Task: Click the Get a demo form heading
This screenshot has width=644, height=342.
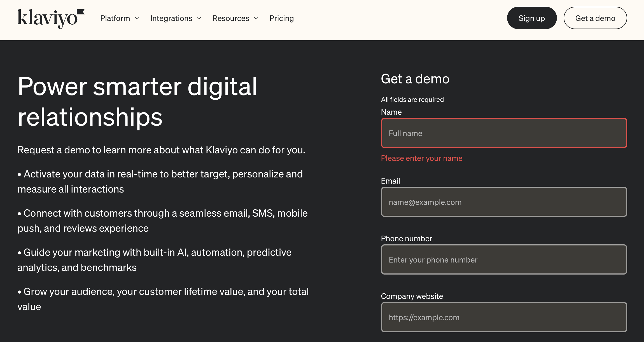Action: [415, 79]
